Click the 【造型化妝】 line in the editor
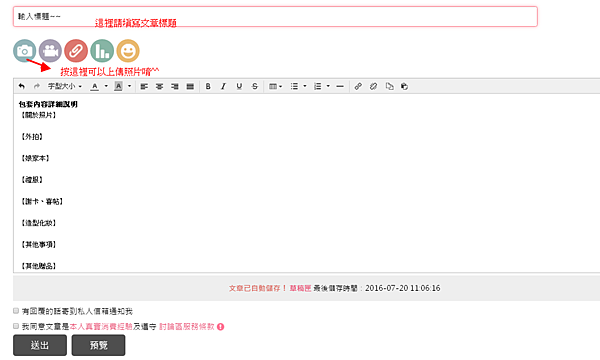Image resolution: width=600 pixels, height=360 pixels. pyautogui.click(x=39, y=223)
